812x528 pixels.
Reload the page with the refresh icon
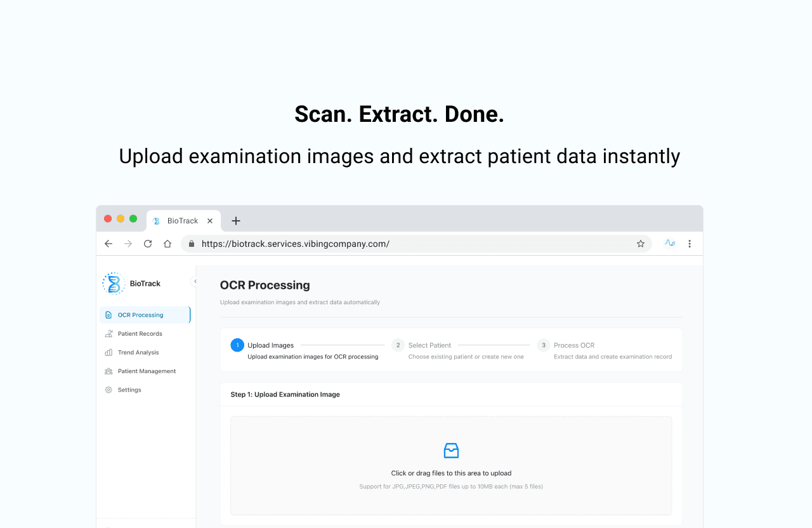[147, 243]
